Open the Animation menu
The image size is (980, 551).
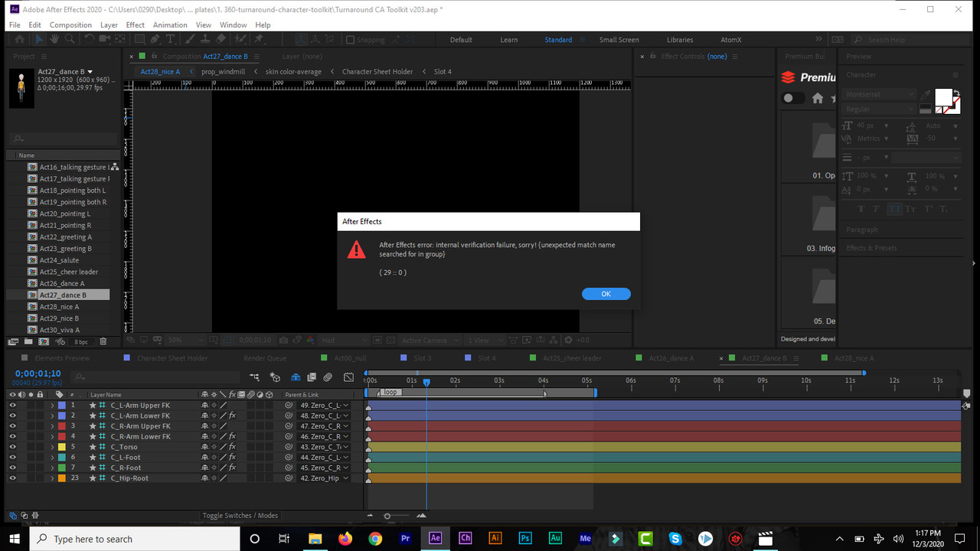tap(170, 24)
